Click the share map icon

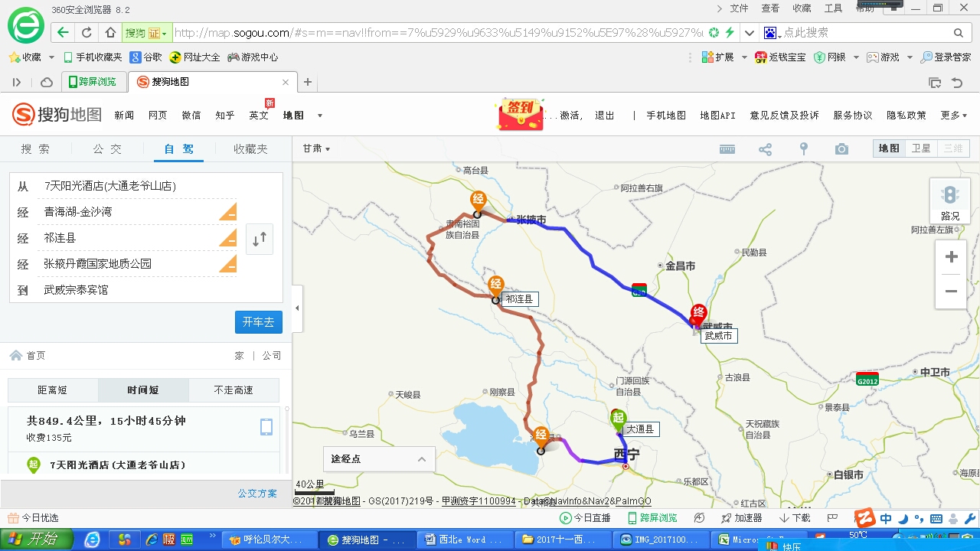coord(765,149)
